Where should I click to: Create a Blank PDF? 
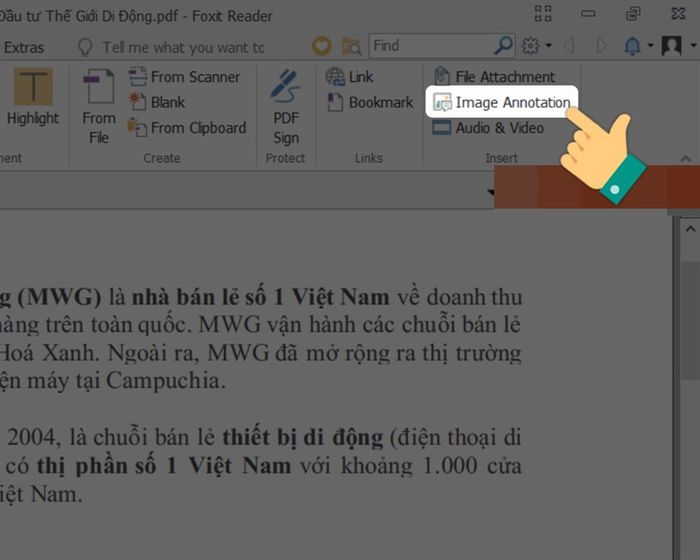(157, 102)
